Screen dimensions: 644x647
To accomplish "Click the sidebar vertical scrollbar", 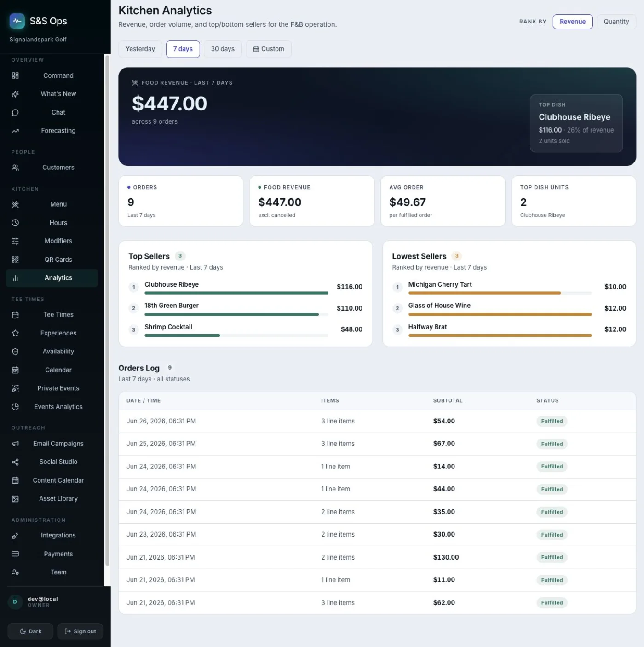I will tap(107, 311).
